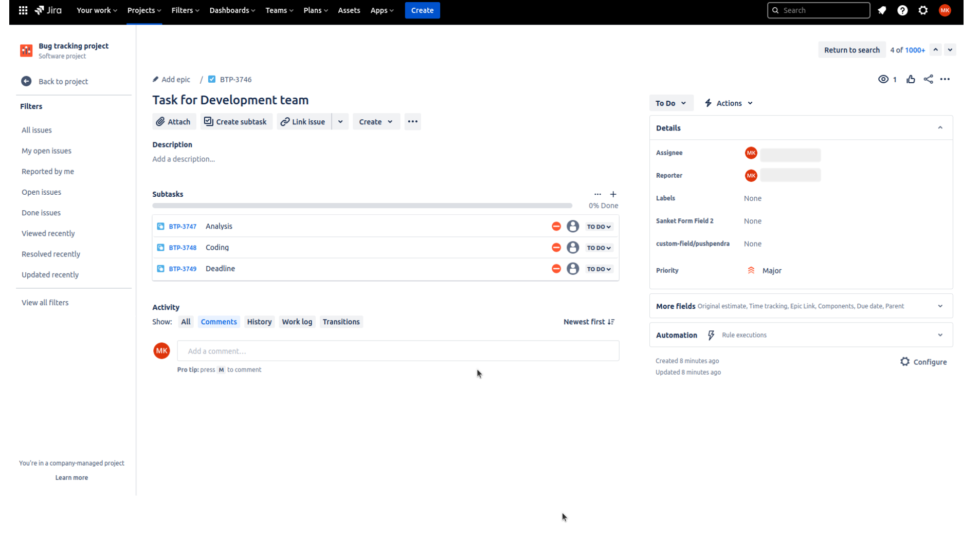The image size is (980, 538).
Task: Click the subtasks progress bar
Action: (x=362, y=206)
